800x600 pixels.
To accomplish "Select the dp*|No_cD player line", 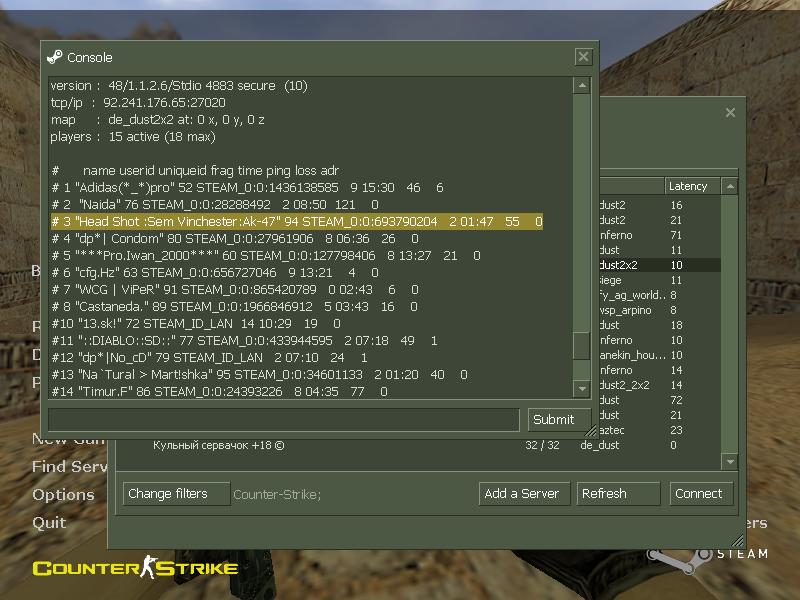I will [x=209, y=358].
